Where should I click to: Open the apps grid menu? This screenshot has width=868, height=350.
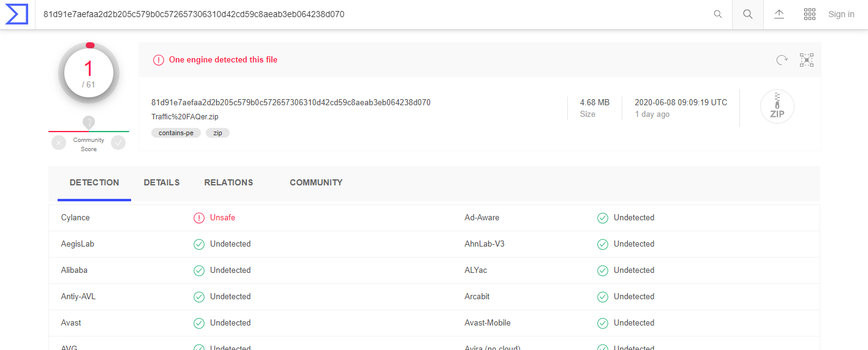[810, 14]
